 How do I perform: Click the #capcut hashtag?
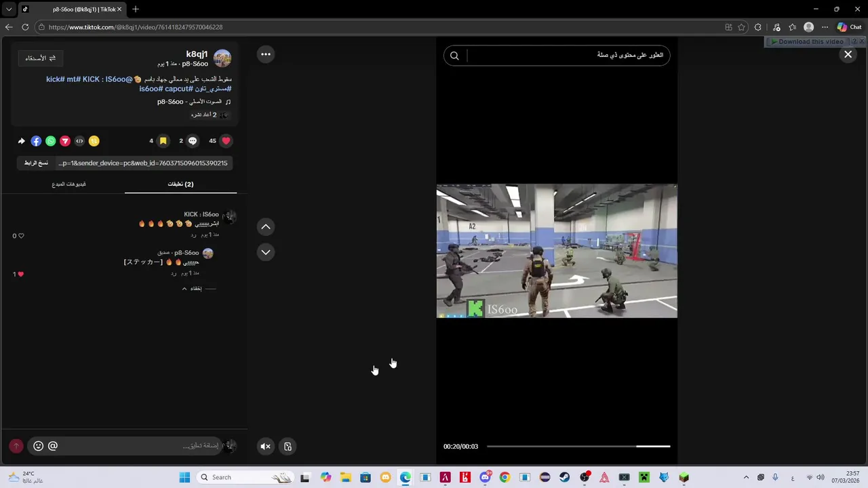point(178,89)
